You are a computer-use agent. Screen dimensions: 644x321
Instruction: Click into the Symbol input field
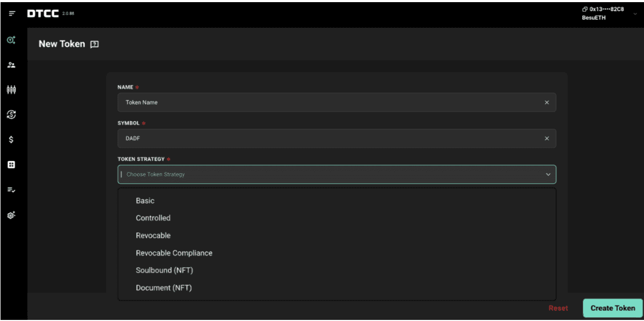[331, 138]
